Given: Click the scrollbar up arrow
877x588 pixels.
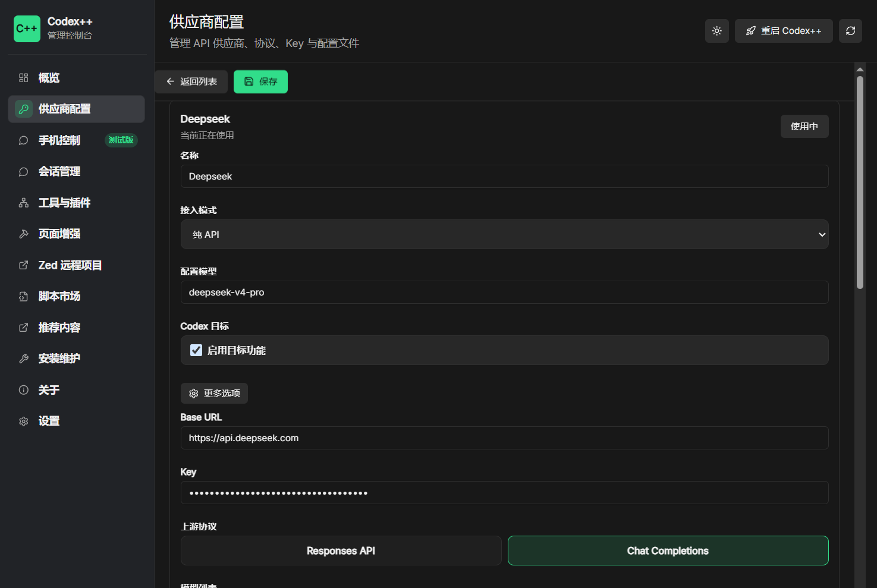Looking at the screenshot, I should coord(860,70).
